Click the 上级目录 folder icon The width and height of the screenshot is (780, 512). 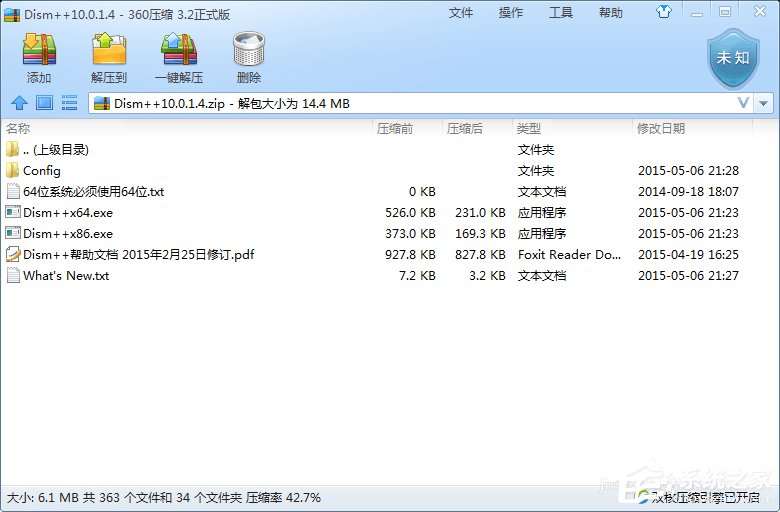point(12,149)
